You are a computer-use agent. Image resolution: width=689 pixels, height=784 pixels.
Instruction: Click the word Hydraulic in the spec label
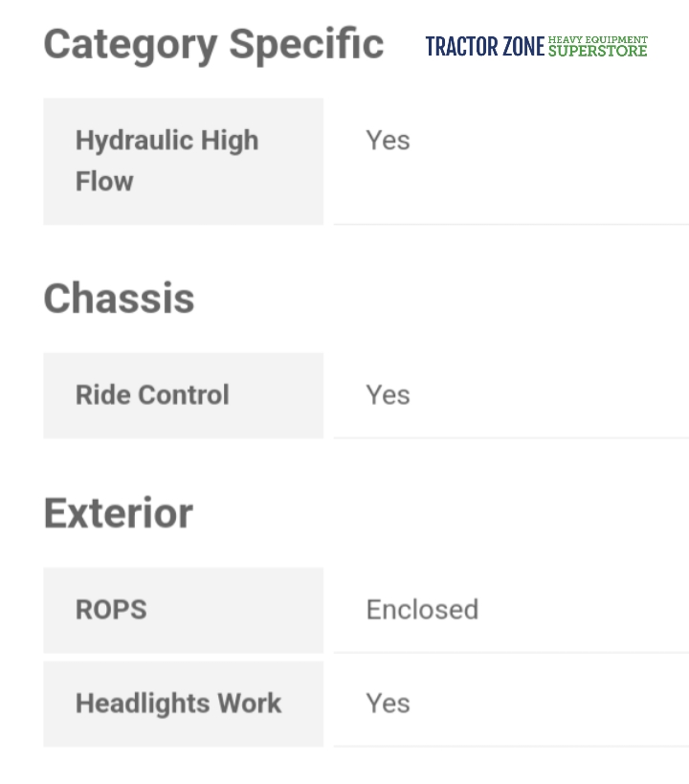133,140
